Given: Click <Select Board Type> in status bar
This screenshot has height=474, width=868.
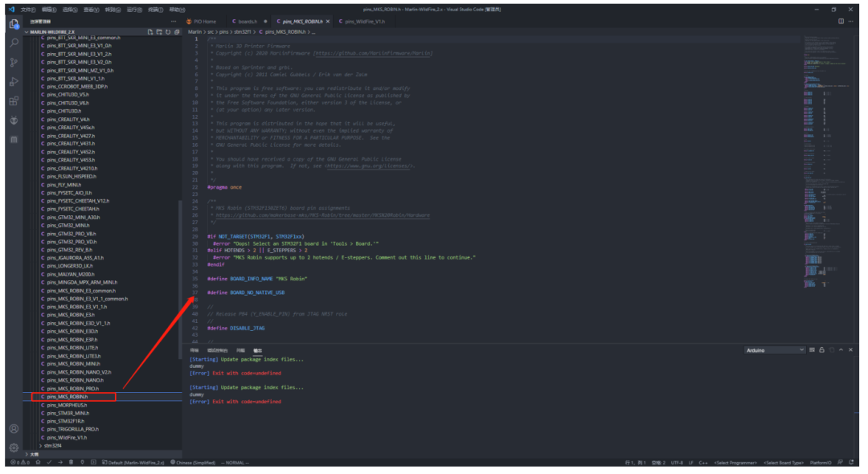Looking at the screenshot, I should (784, 463).
